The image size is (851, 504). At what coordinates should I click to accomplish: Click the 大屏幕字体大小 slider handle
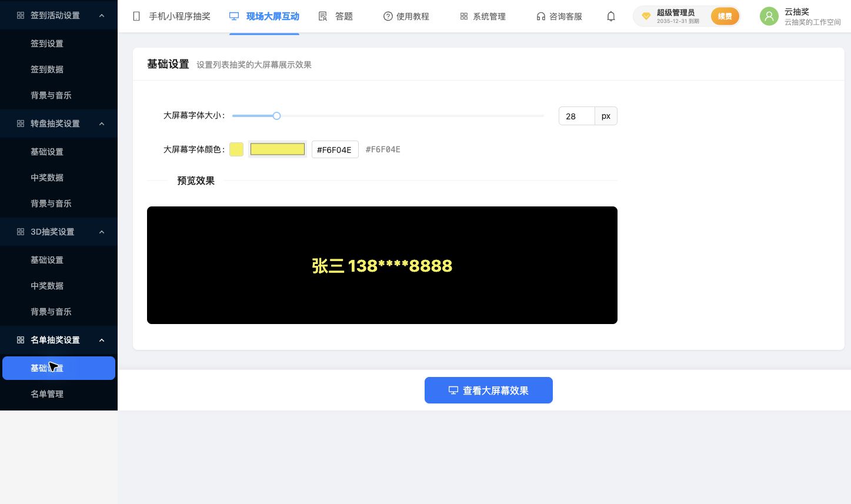click(x=276, y=116)
